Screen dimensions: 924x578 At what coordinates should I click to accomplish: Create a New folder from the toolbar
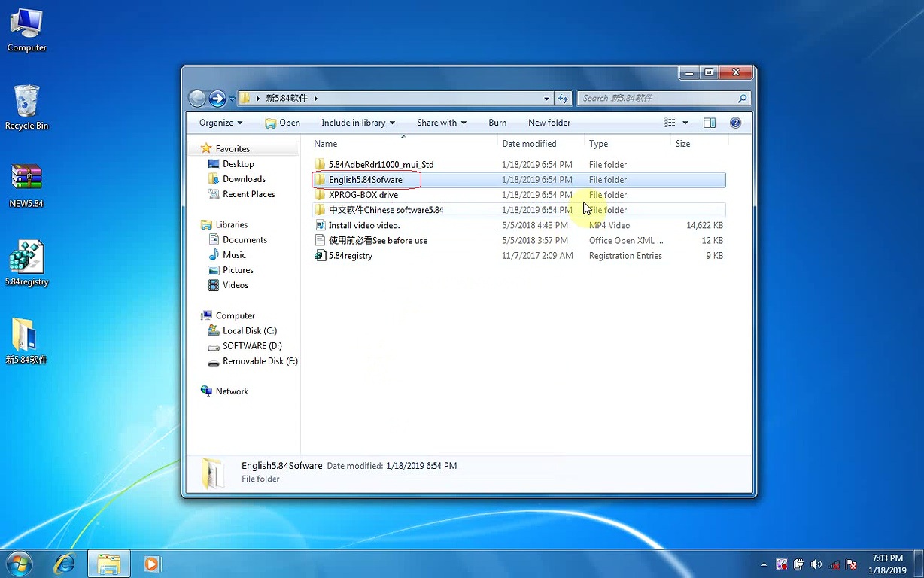pyautogui.click(x=549, y=123)
